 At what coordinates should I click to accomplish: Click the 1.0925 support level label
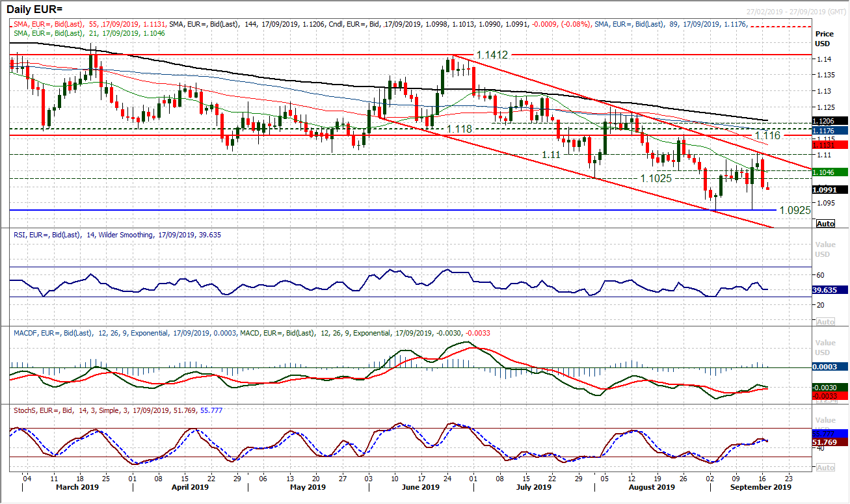(795, 210)
